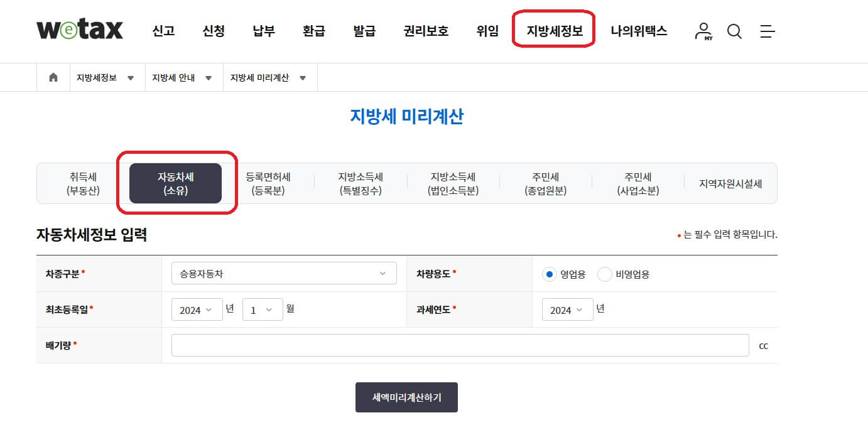Screen dimensions: 868x430
Task: Expand the 지방세정보 breadcrumb dropdown
Action: click(130, 77)
